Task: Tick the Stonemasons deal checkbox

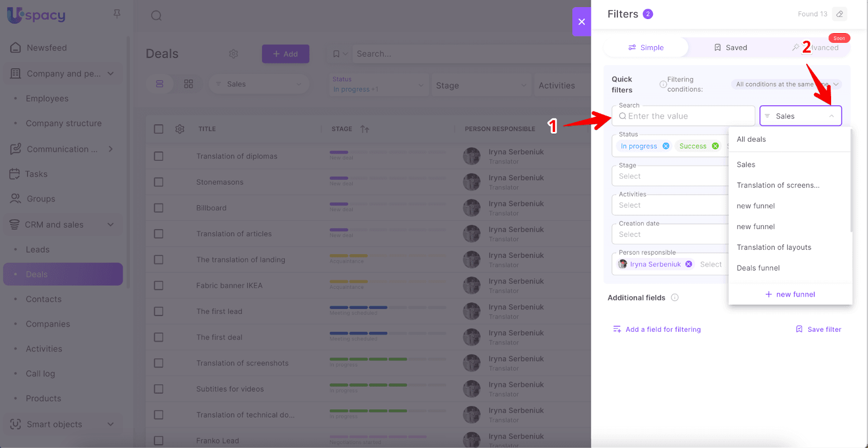Action: coord(158,182)
